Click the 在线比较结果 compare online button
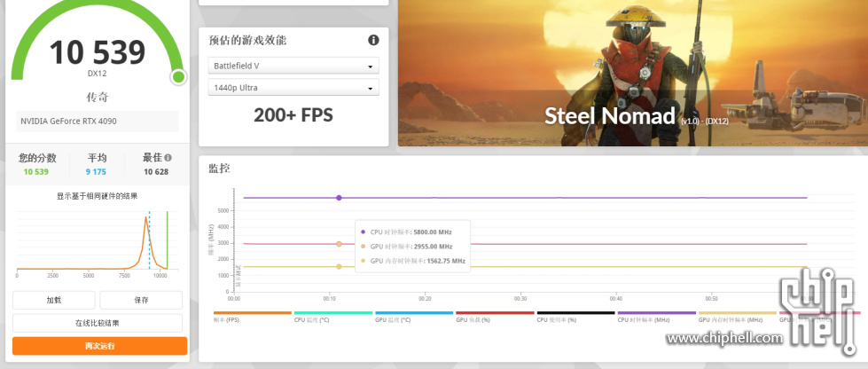The height and width of the screenshot is (369, 868). click(x=98, y=323)
